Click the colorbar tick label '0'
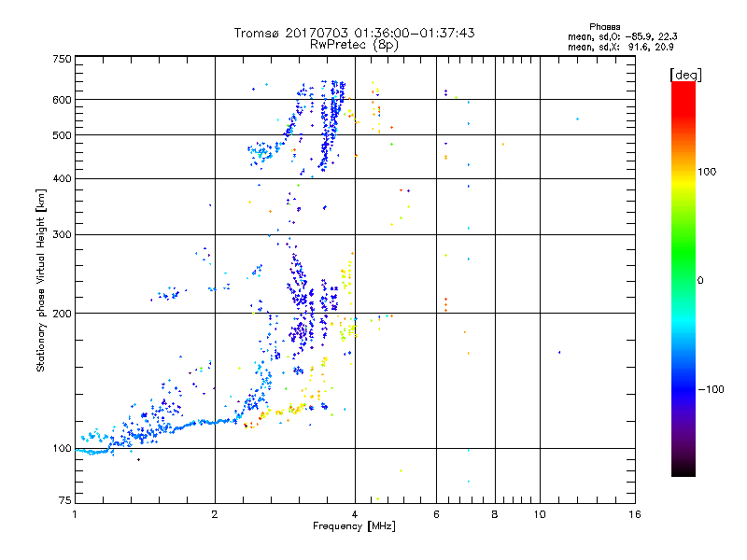747x560 pixels. pos(700,281)
